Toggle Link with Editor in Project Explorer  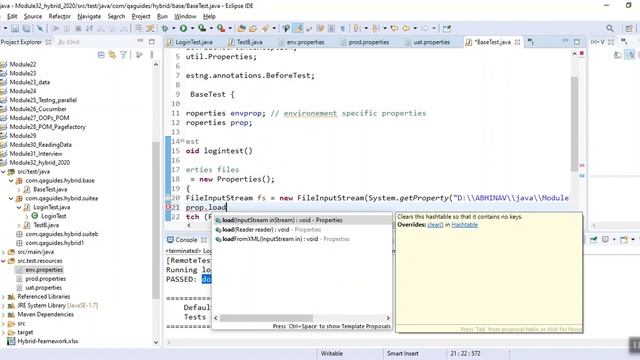click(112, 55)
